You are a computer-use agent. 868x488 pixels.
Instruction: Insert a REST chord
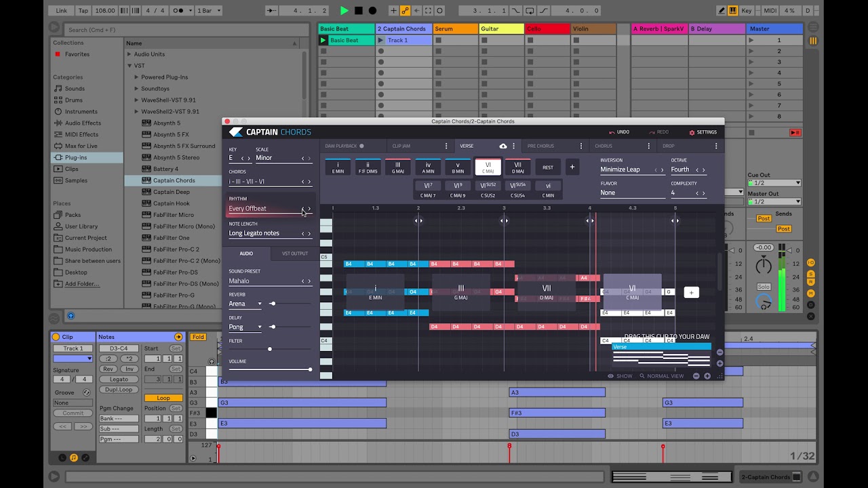[x=548, y=167]
